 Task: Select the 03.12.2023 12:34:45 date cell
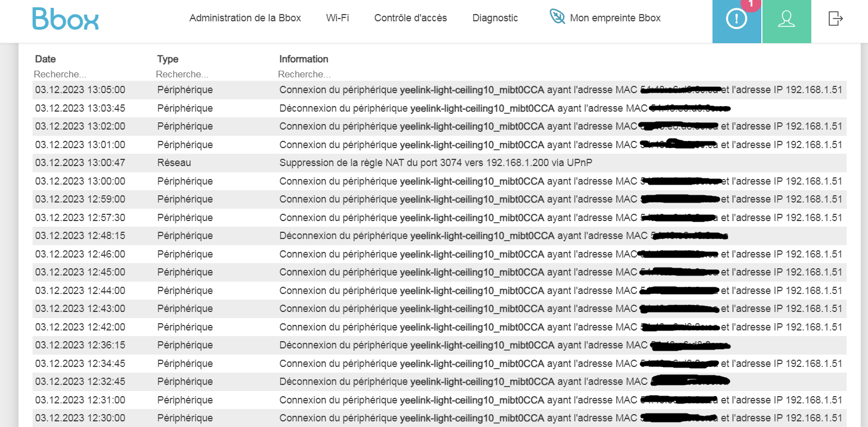[80, 364]
